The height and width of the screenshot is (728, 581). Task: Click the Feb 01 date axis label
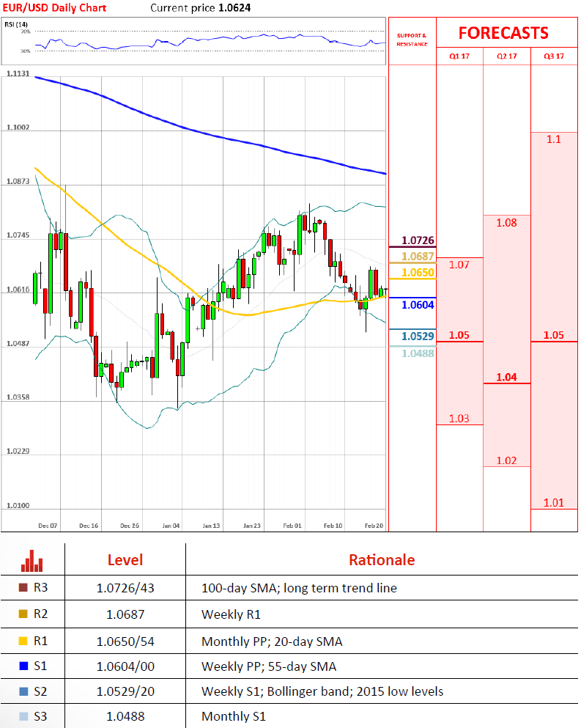292,526
